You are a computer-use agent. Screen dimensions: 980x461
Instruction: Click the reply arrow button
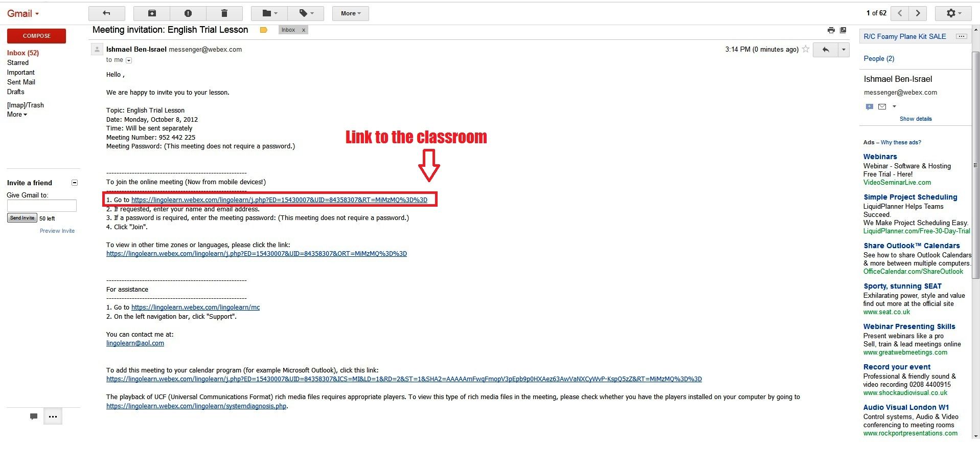[825, 50]
